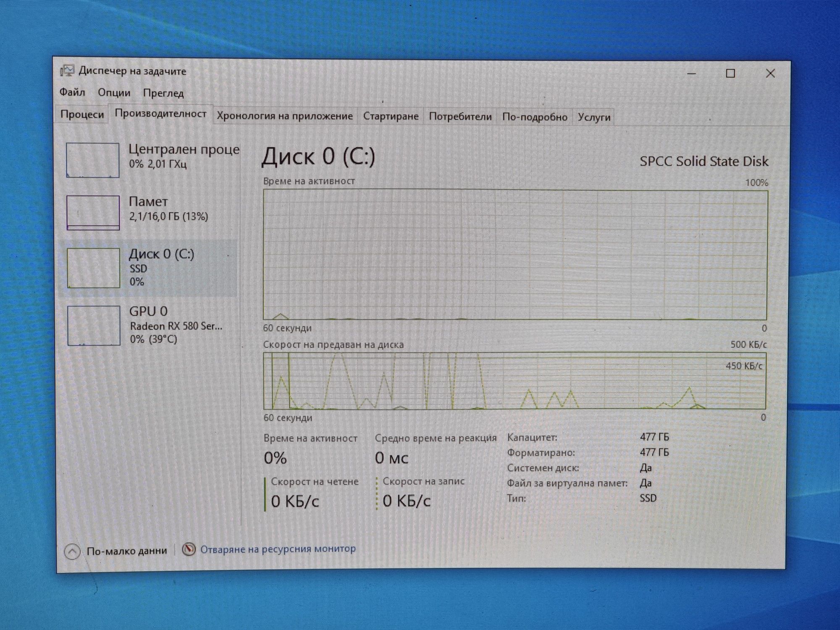The width and height of the screenshot is (840, 630).
Task: Click the Диск 0 (C:) sidebar label
Action: (x=161, y=254)
